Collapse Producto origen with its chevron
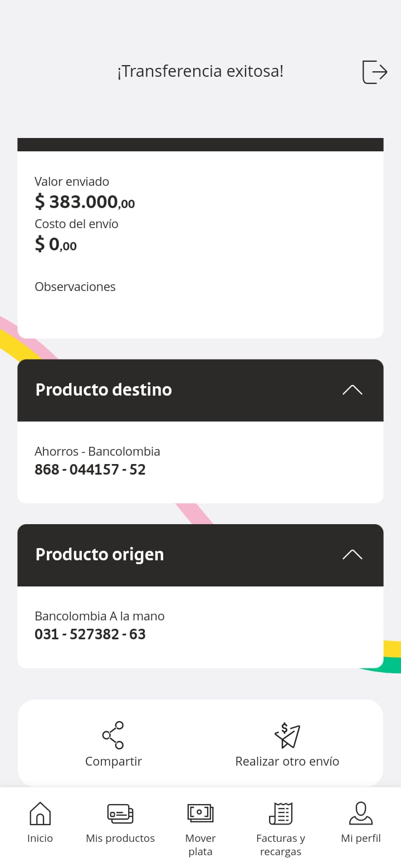The height and width of the screenshot is (868, 401). coord(352,555)
